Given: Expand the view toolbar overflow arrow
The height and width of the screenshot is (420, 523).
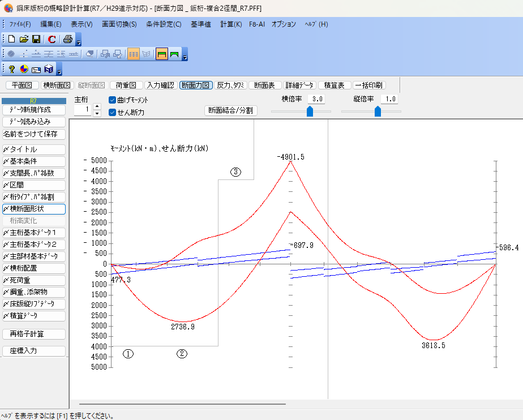Looking at the screenshot, I should (185, 54).
